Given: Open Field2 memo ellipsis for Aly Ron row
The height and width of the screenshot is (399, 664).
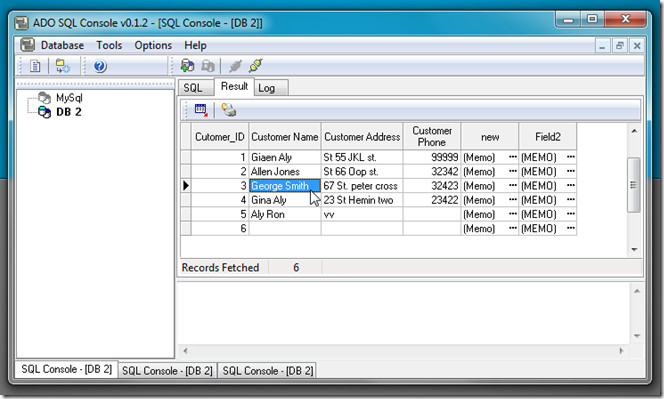Looking at the screenshot, I should pyautogui.click(x=570, y=214).
